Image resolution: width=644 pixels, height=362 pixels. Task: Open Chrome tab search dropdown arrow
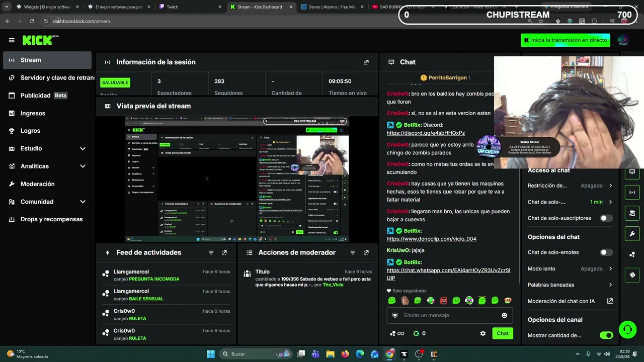click(7, 7)
